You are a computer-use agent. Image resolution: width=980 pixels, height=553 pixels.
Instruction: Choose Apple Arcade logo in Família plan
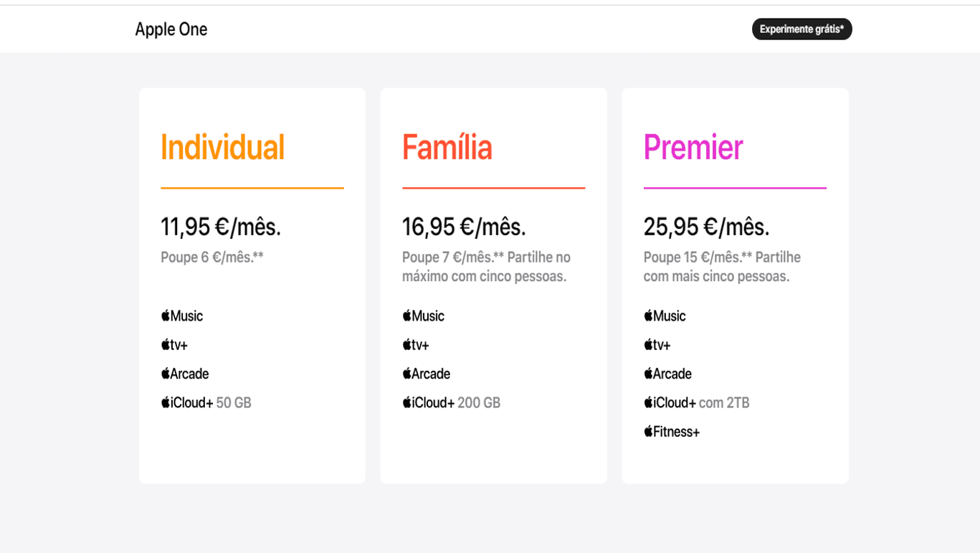427,374
